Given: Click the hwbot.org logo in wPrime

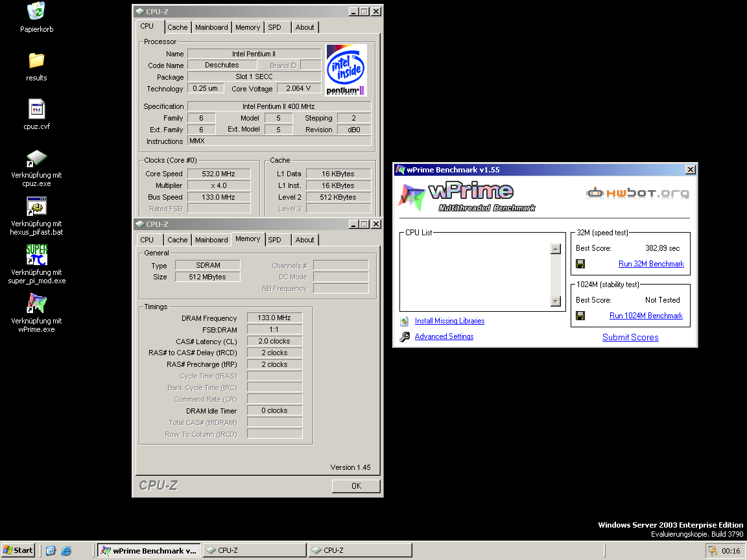Looking at the screenshot, I should tap(637, 193).
